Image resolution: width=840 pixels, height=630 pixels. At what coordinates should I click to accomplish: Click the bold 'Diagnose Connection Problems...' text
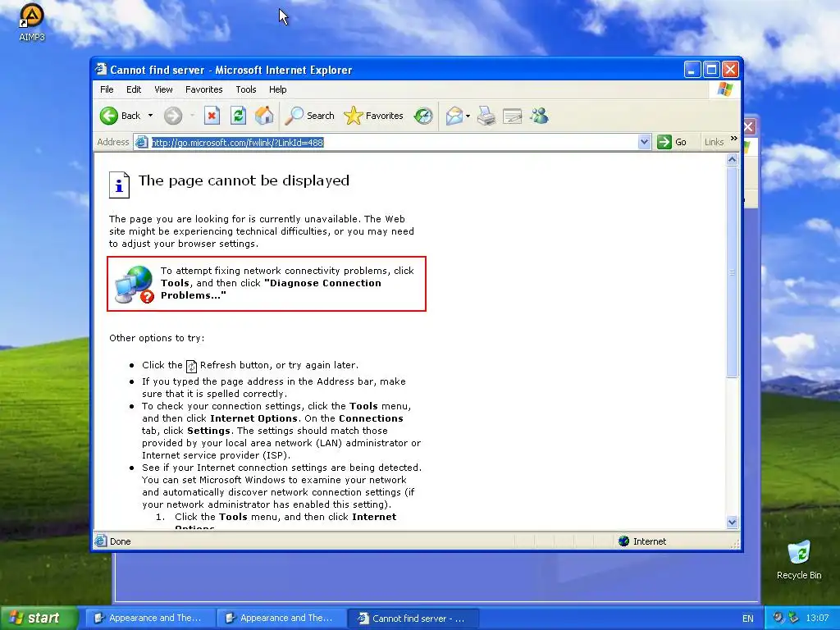tap(271, 290)
